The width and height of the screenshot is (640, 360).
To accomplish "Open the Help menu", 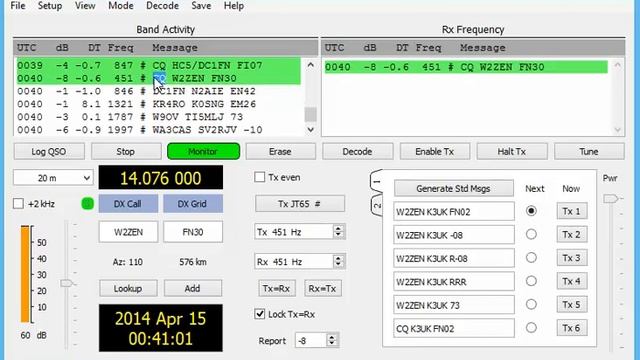I will point(233,6).
